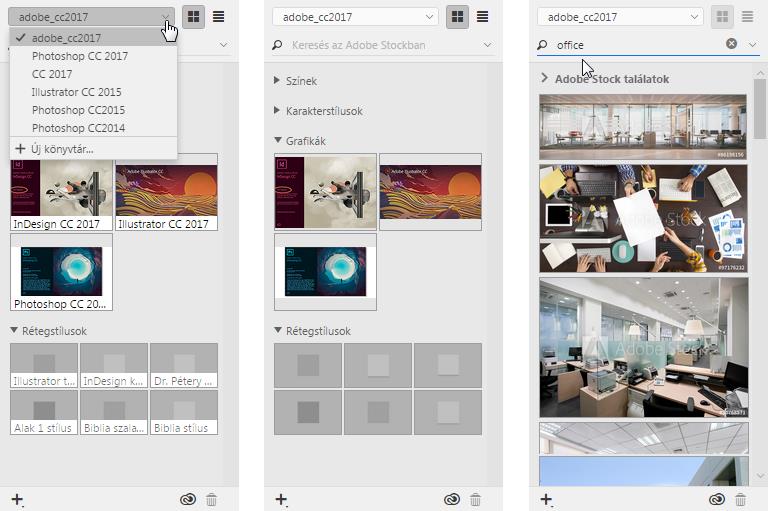Open search options chevron in middle panel
Viewport: 768px width, 511px height.
click(x=487, y=45)
